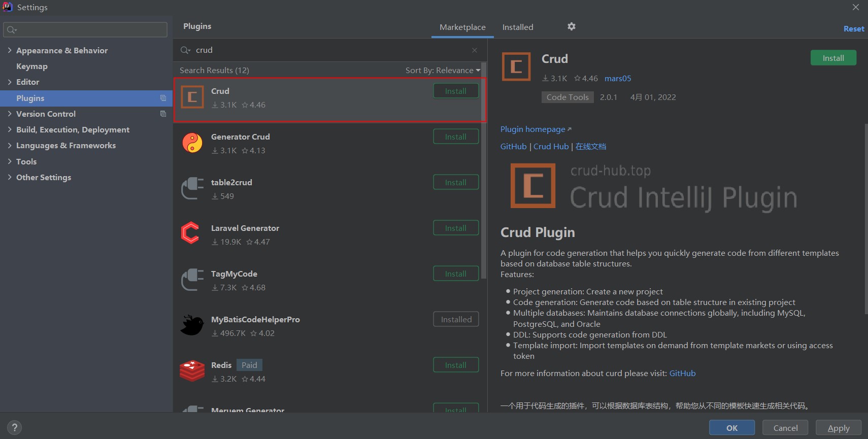
Task: Click the Plugins row project-level icon
Action: tap(163, 98)
